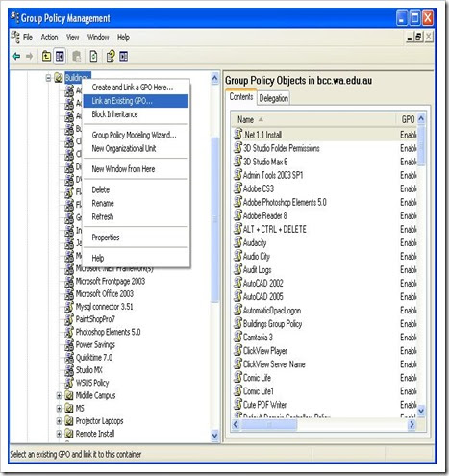Click the Microsoft Office 2003 link icon
Viewport: 449px width, 476px height.
pyautogui.click(x=69, y=293)
